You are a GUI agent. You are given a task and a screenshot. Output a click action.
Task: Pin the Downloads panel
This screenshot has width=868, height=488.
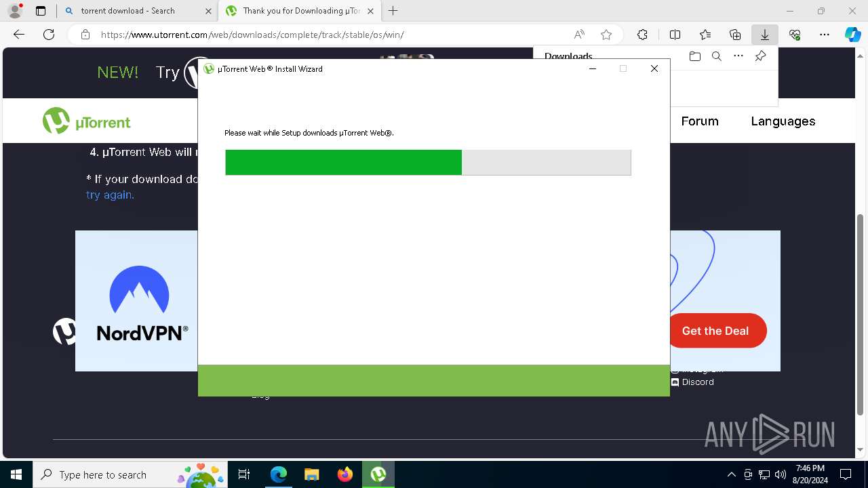point(760,56)
